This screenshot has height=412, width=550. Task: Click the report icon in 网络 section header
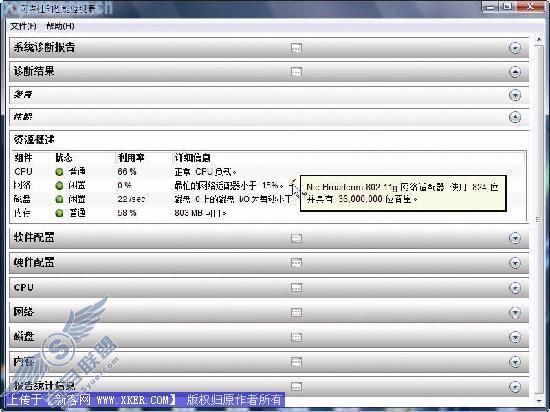(x=296, y=312)
